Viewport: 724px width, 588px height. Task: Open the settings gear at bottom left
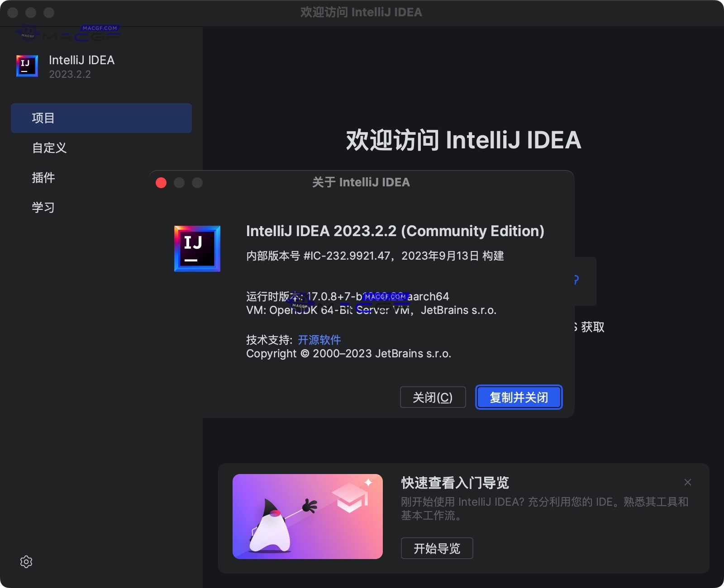click(26, 561)
